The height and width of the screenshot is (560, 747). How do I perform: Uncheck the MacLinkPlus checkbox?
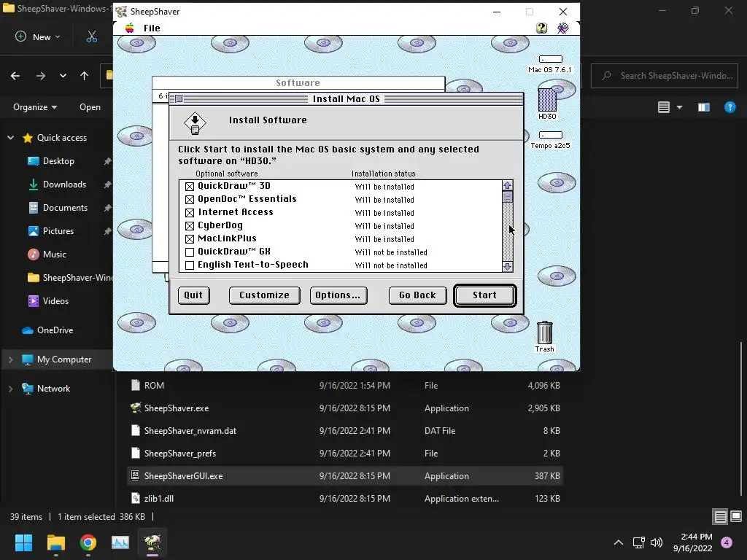(x=190, y=239)
